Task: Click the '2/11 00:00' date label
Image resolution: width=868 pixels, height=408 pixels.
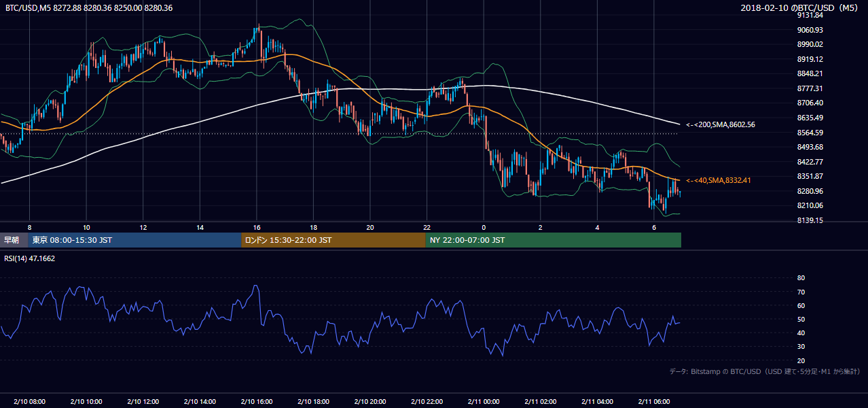Action: [x=484, y=402]
